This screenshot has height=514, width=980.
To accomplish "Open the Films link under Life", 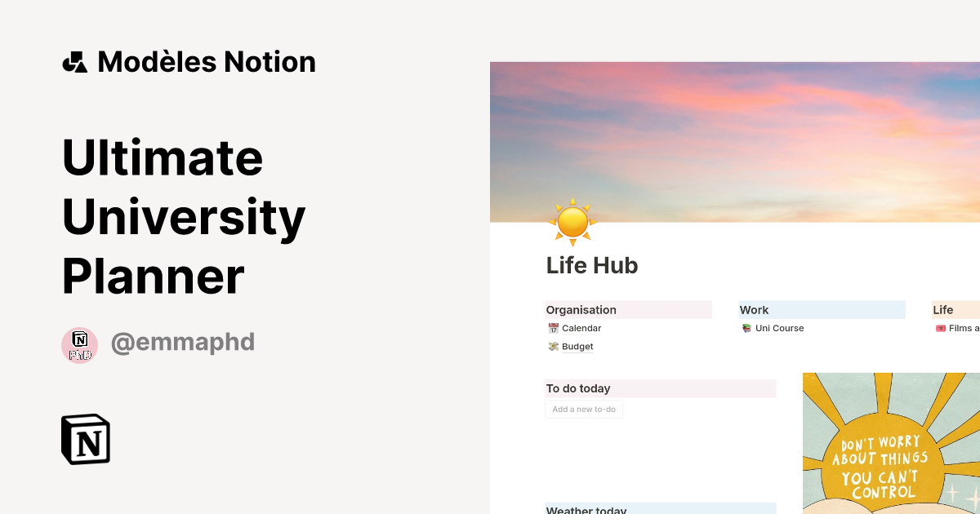I will (964, 328).
